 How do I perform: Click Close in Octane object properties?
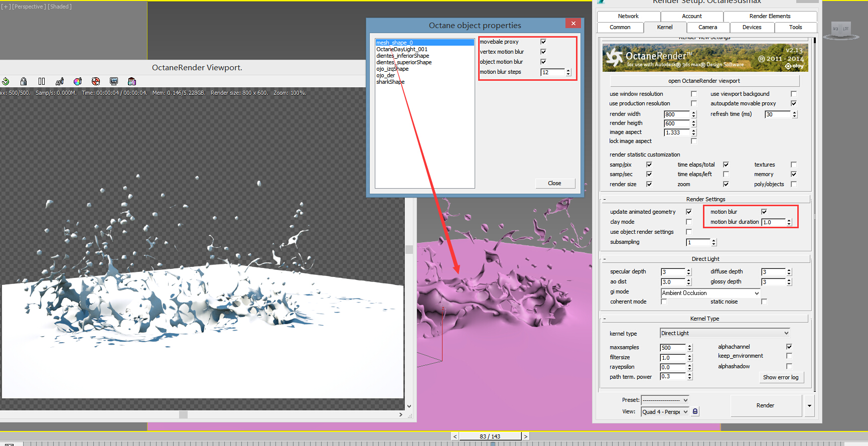554,183
